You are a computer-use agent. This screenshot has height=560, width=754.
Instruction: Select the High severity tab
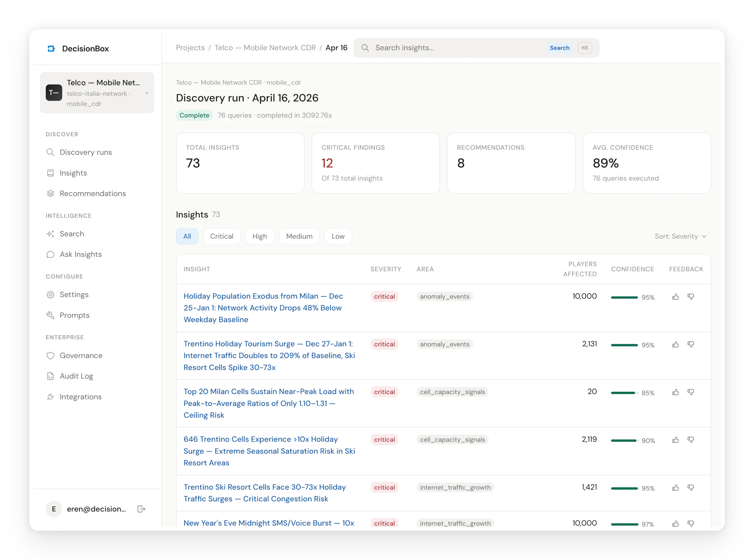(259, 236)
